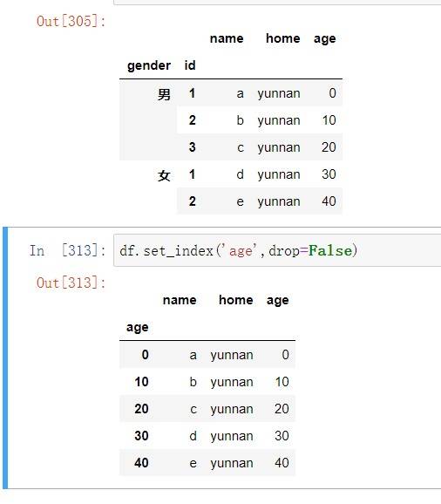The height and width of the screenshot is (504, 441).
Task: Click the age value 40 in first table
Action: 329,201
